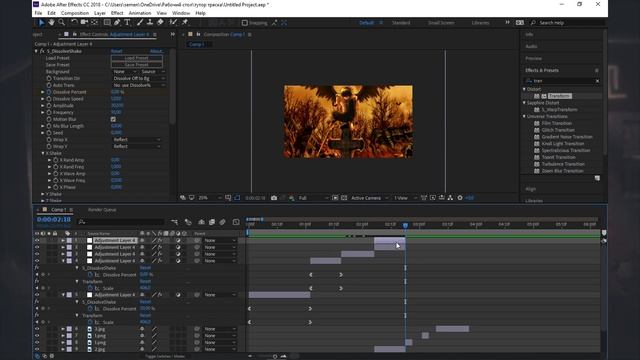Image resolution: width=640 pixels, height=360 pixels.
Task: Click Reset for S_DissolveShake in effect controls
Action: click(x=116, y=51)
